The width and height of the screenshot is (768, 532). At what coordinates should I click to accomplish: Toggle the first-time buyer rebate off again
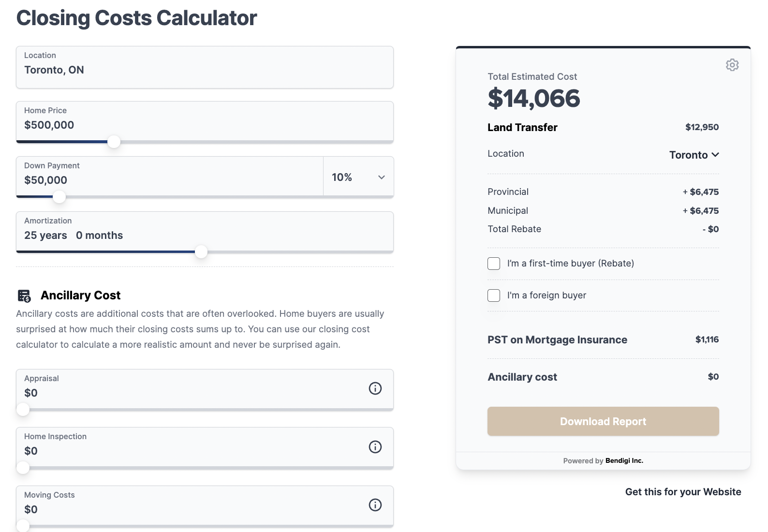pos(493,263)
